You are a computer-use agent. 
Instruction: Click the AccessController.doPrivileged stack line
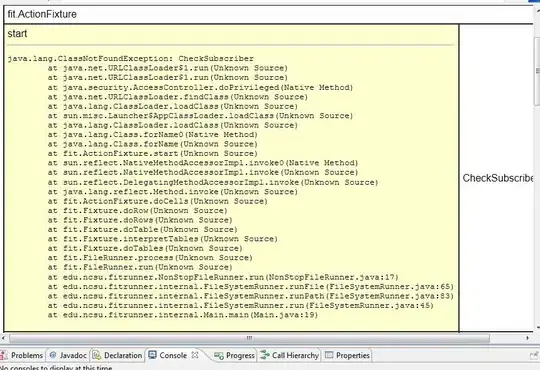point(200,88)
